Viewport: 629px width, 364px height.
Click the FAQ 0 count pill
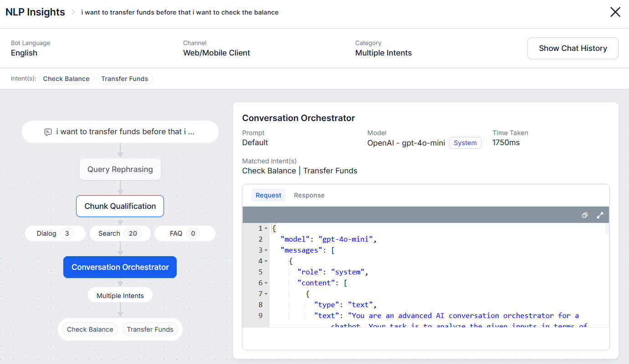click(184, 233)
